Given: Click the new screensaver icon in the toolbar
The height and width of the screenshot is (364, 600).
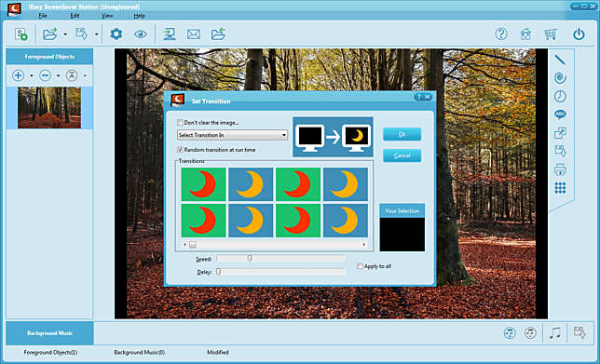Looking at the screenshot, I should click(21, 34).
